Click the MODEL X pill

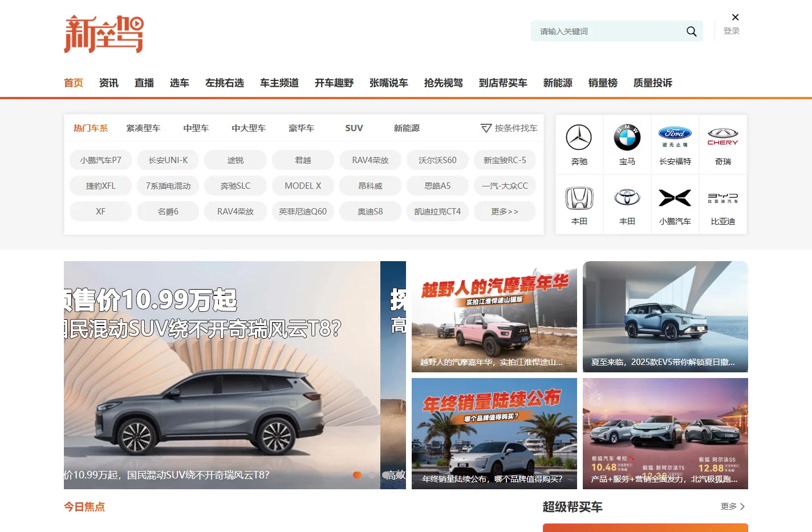[x=303, y=186]
